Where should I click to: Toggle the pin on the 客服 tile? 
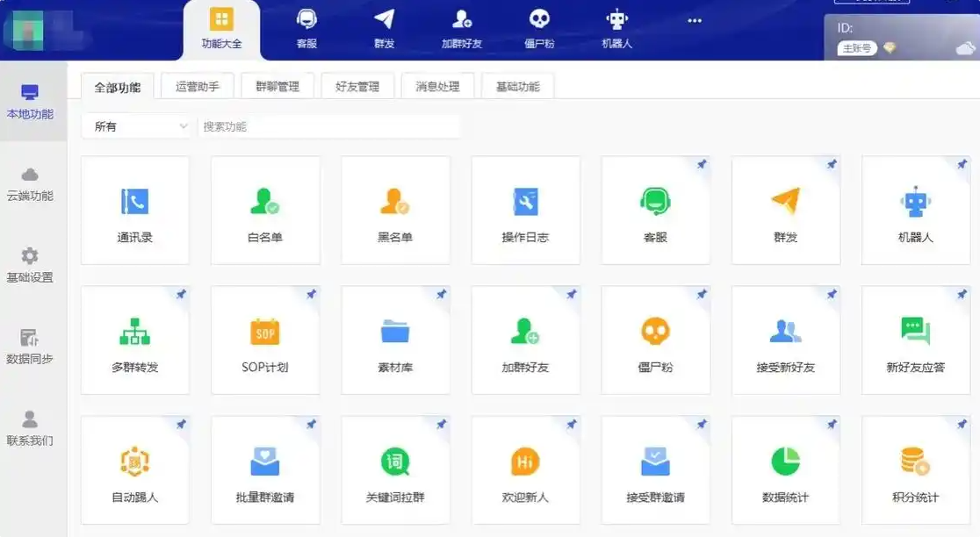[x=702, y=164]
